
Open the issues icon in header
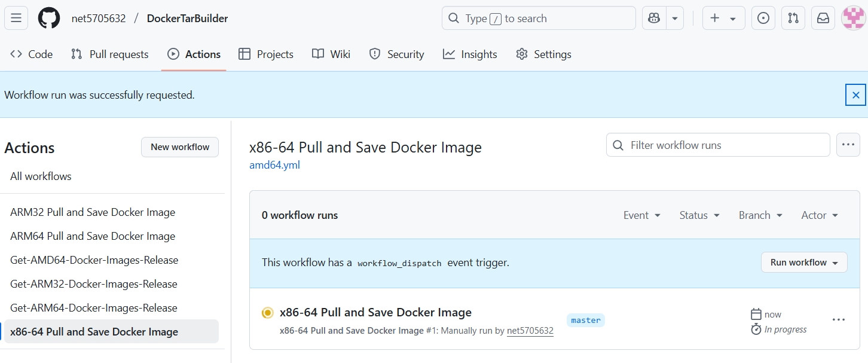pyautogui.click(x=763, y=19)
